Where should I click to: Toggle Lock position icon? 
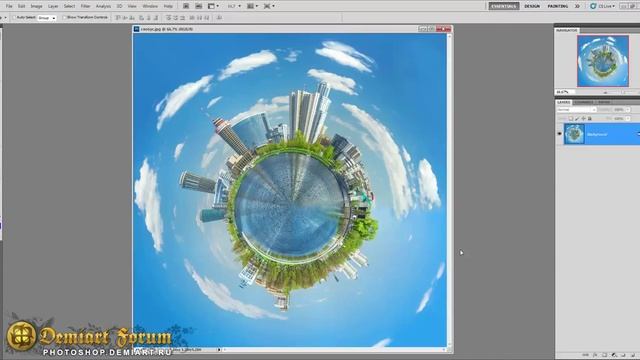tap(583, 118)
